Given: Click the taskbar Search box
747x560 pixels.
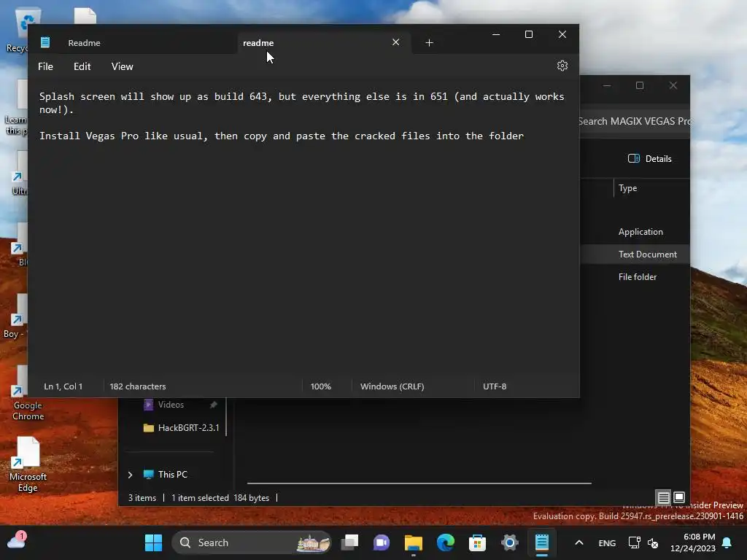Looking at the screenshot, I should tap(252, 542).
